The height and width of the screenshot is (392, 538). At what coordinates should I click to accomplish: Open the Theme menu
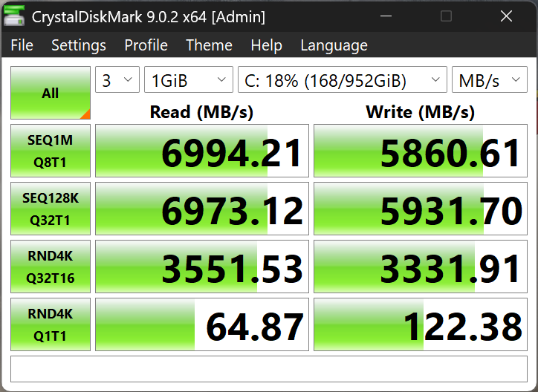[209, 45]
